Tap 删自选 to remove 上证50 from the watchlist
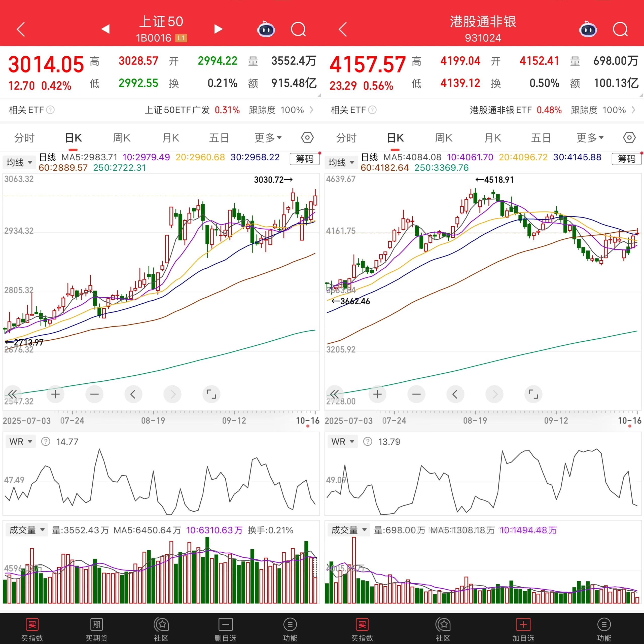 click(225, 629)
